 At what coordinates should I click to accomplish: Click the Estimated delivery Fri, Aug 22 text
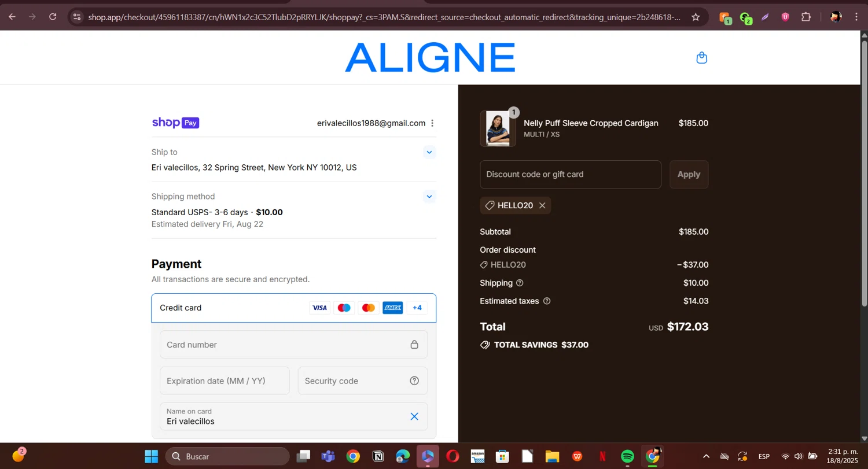tap(207, 224)
